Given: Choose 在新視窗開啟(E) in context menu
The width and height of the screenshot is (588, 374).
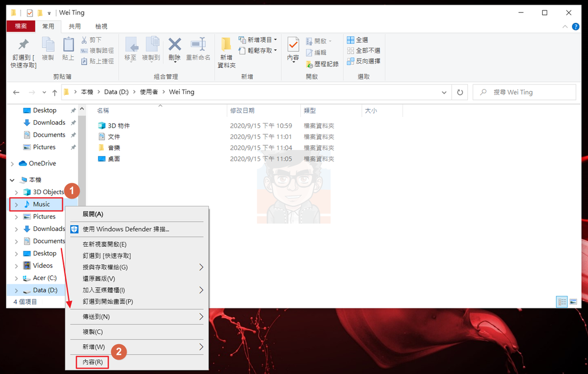Looking at the screenshot, I should [x=137, y=244].
